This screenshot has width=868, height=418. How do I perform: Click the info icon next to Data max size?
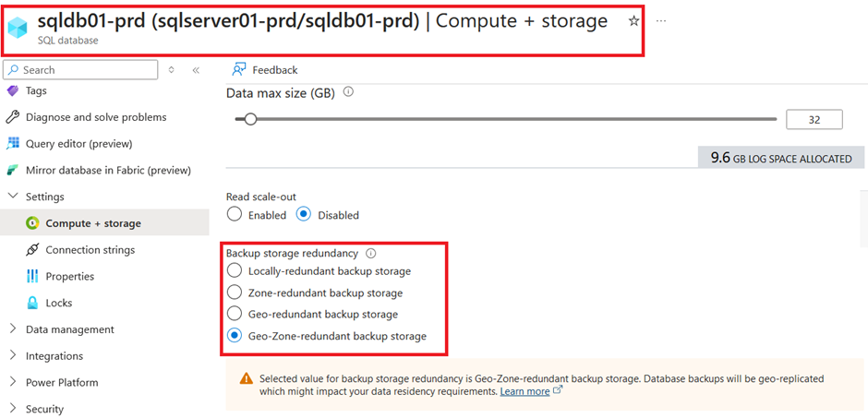click(x=348, y=92)
